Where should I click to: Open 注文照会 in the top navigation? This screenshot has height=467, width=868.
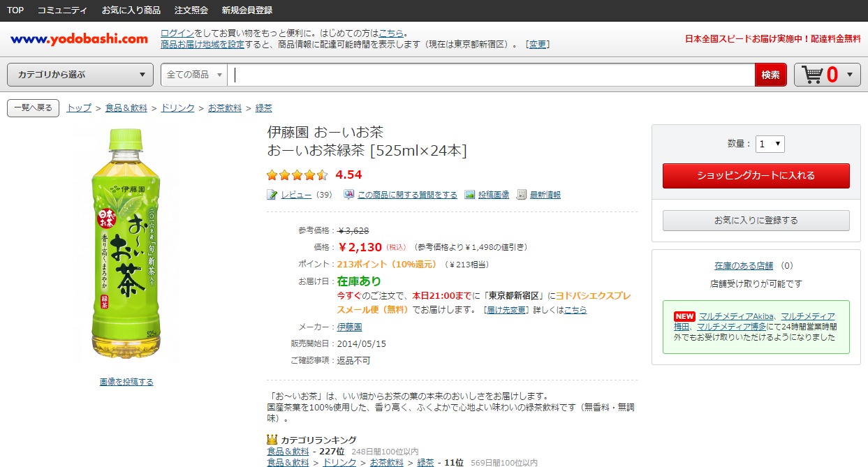[191, 10]
